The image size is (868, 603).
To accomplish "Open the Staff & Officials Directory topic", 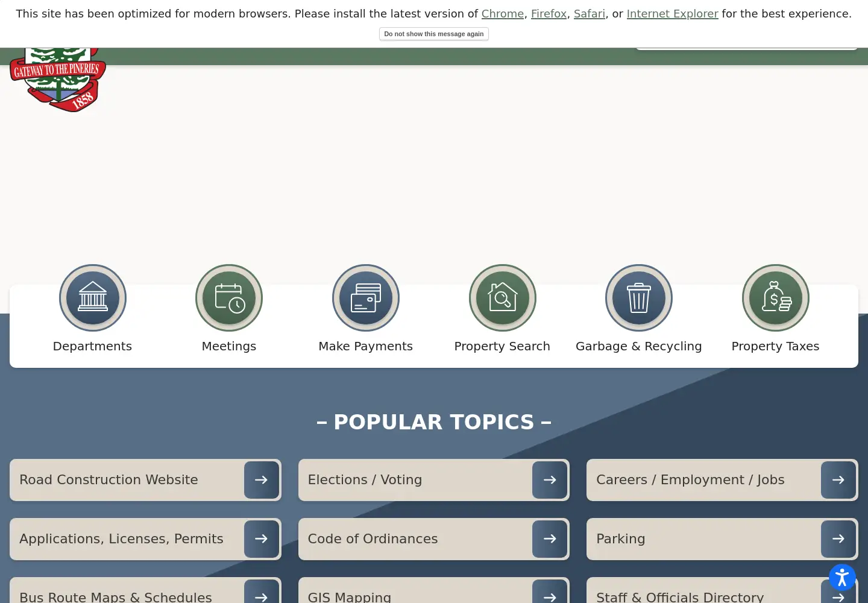I will click(722, 591).
